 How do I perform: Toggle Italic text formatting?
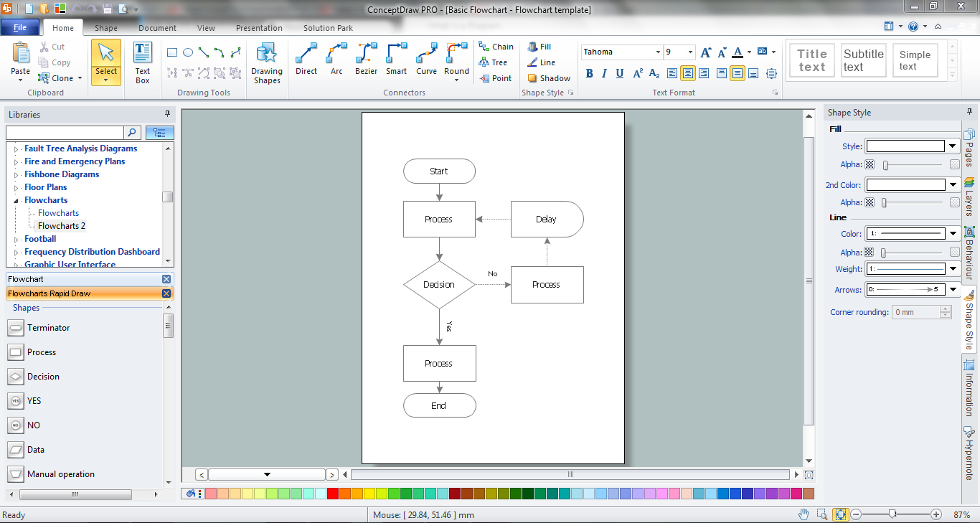604,73
